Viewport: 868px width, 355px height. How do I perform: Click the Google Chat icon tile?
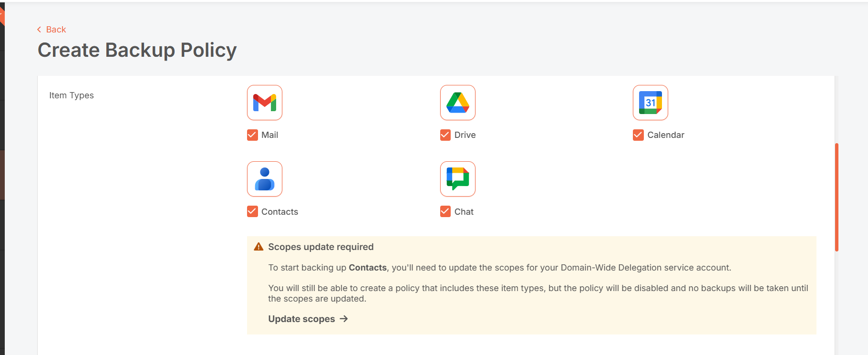[458, 179]
